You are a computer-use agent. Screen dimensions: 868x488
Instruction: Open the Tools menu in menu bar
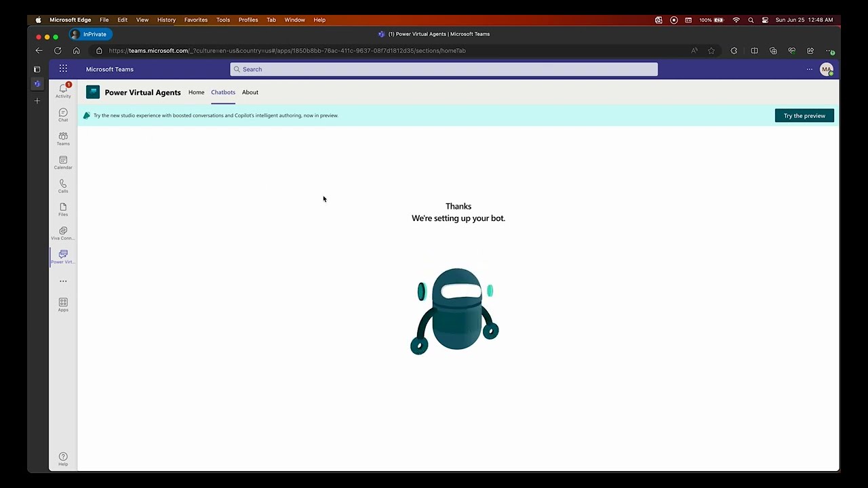click(x=223, y=20)
